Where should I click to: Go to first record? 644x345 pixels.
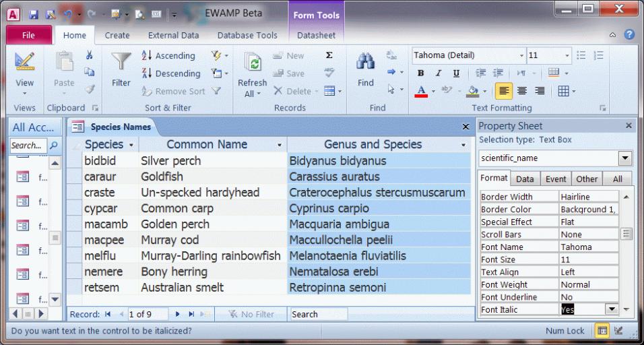[x=108, y=314]
